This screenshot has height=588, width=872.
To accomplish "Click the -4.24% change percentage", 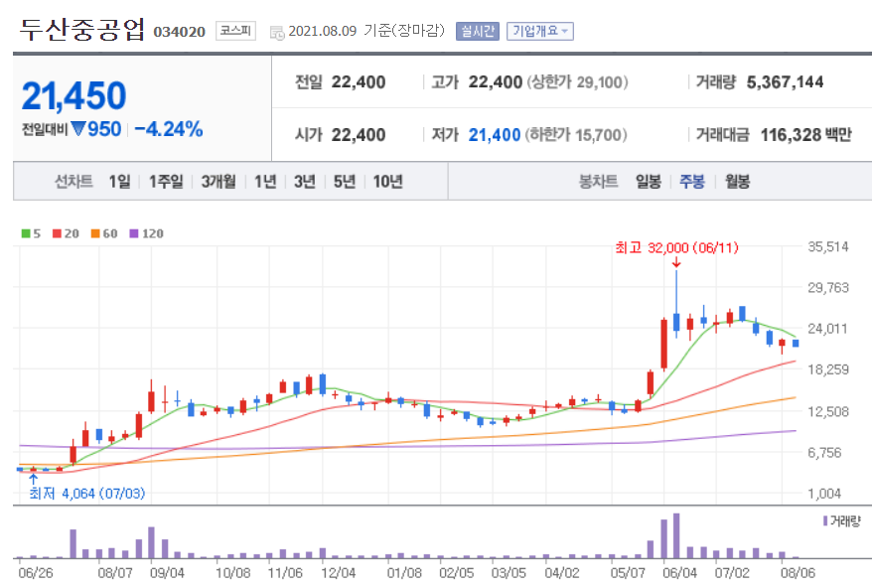I will [169, 129].
